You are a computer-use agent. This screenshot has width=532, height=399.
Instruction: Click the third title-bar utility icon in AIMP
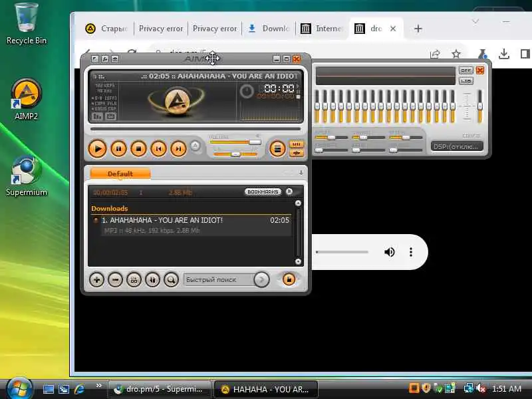point(115,59)
